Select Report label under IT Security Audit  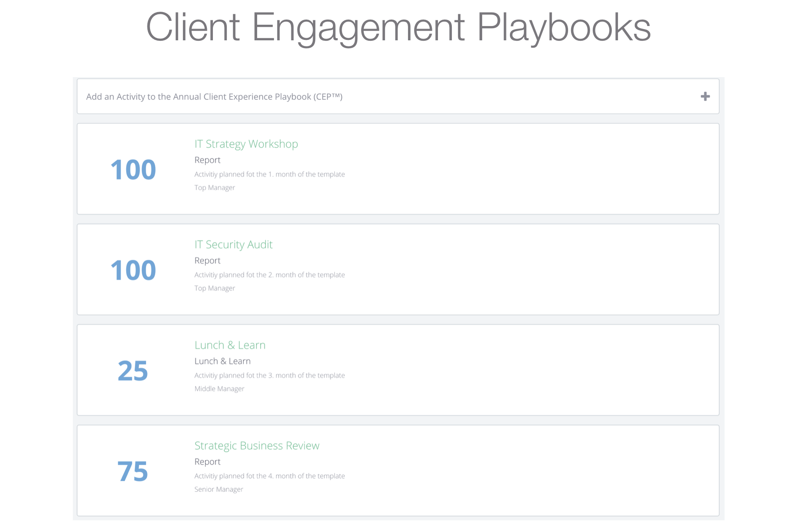tap(207, 261)
